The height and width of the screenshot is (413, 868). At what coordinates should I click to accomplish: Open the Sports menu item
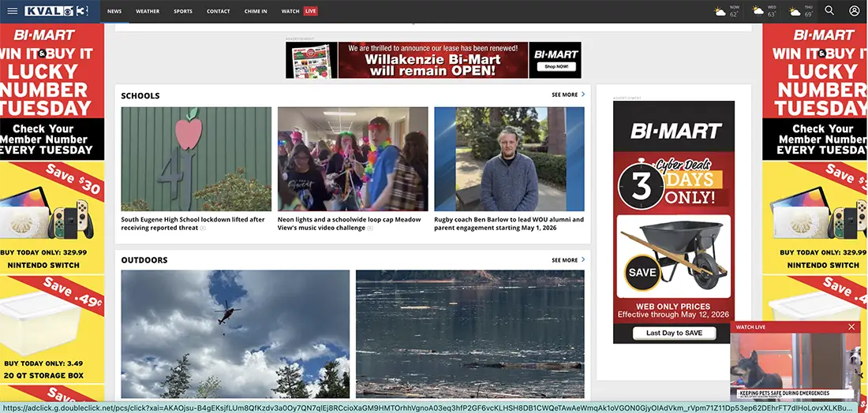click(183, 11)
